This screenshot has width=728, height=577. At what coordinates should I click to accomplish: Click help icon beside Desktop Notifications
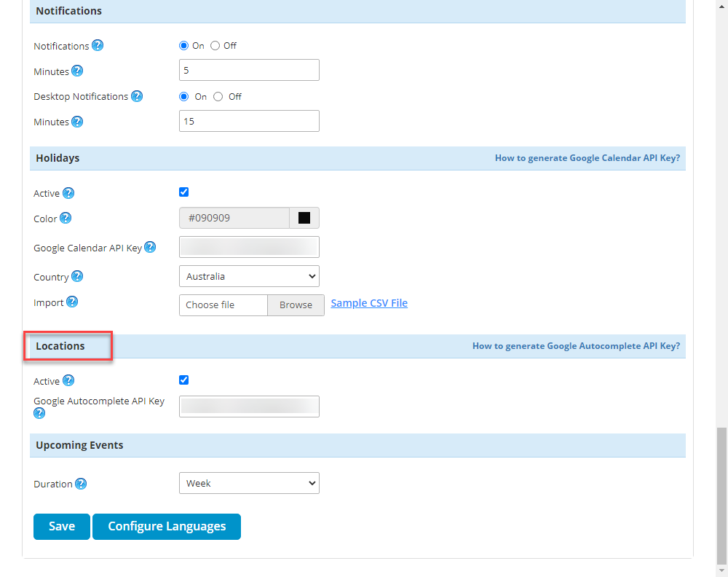pos(137,96)
